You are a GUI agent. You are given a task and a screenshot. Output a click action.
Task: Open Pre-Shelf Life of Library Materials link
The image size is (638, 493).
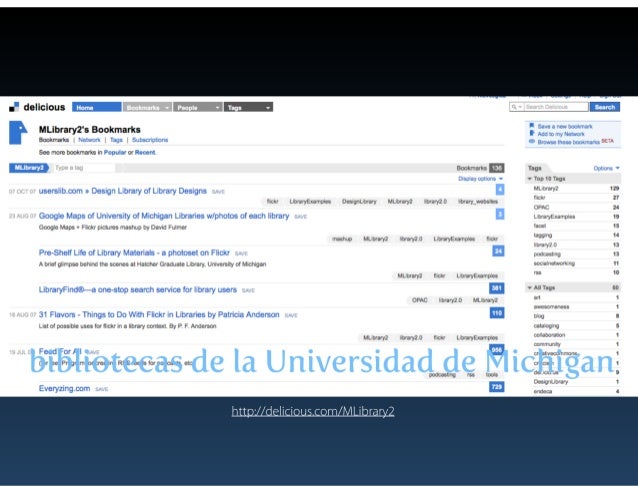coord(134,253)
